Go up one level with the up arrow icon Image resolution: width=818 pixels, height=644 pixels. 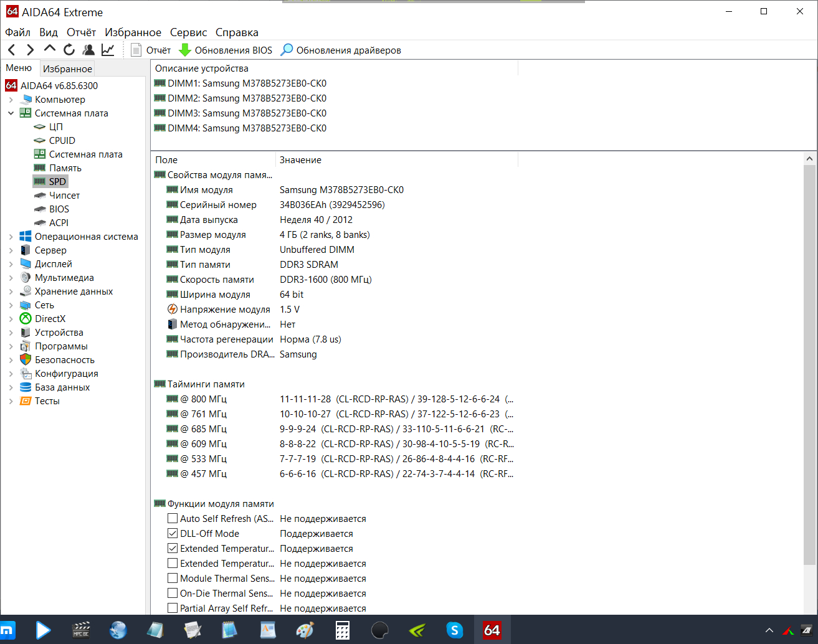pyautogui.click(x=50, y=49)
